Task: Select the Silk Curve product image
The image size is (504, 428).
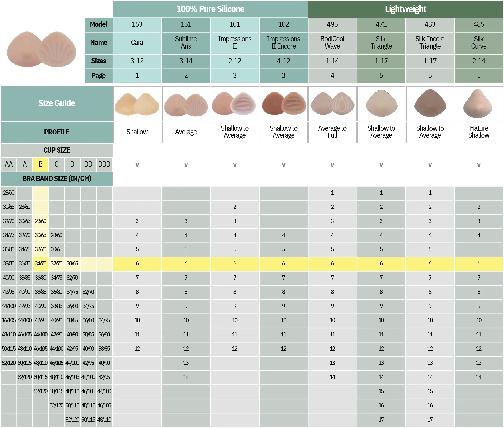Action: 479,104
